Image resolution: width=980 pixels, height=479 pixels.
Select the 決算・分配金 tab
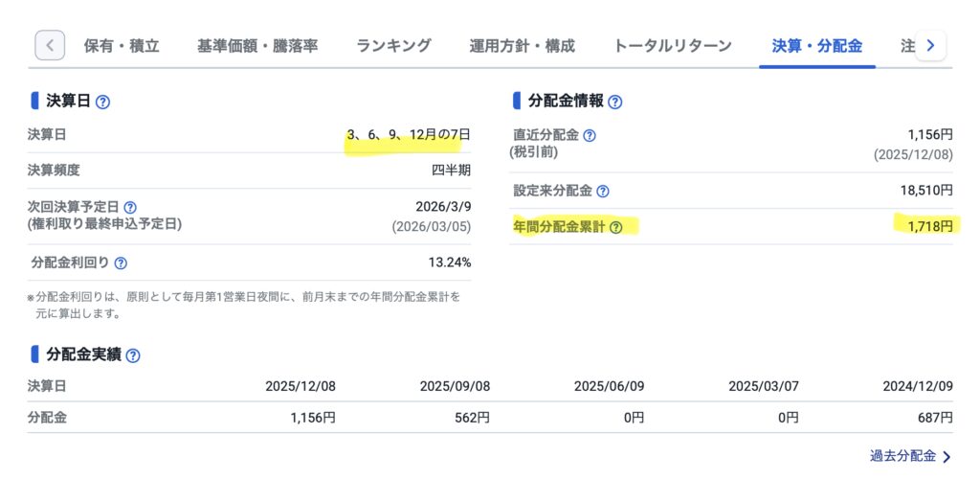[816, 45]
